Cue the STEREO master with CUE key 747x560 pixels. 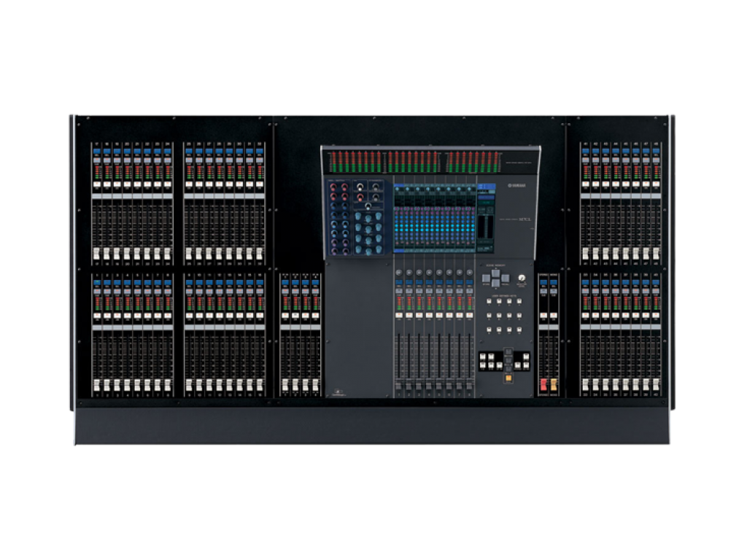[543, 292]
